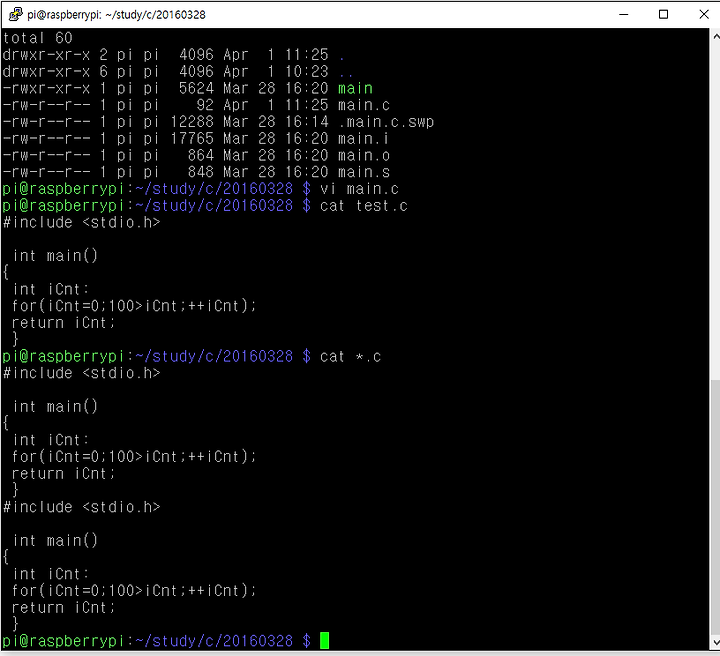Click the 'cat *.c' command text
This screenshot has height=656, width=720.
coord(350,356)
